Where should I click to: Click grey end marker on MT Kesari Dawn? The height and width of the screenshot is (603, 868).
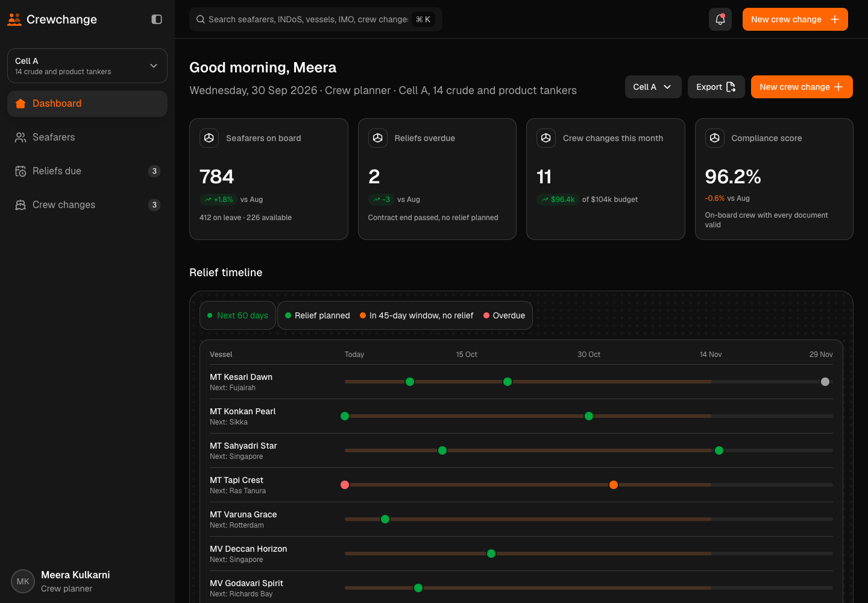click(825, 382)
